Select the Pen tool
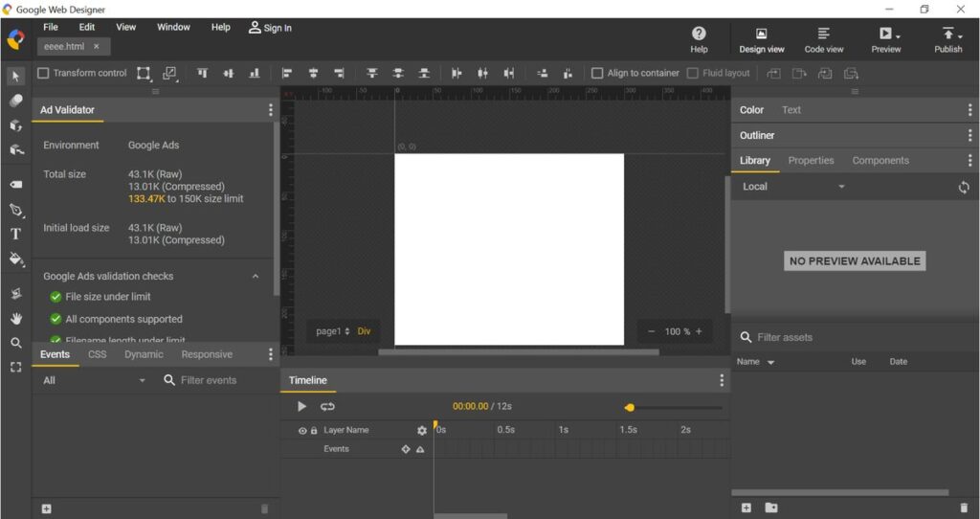 pyautogui.click(x=15, y=210)
